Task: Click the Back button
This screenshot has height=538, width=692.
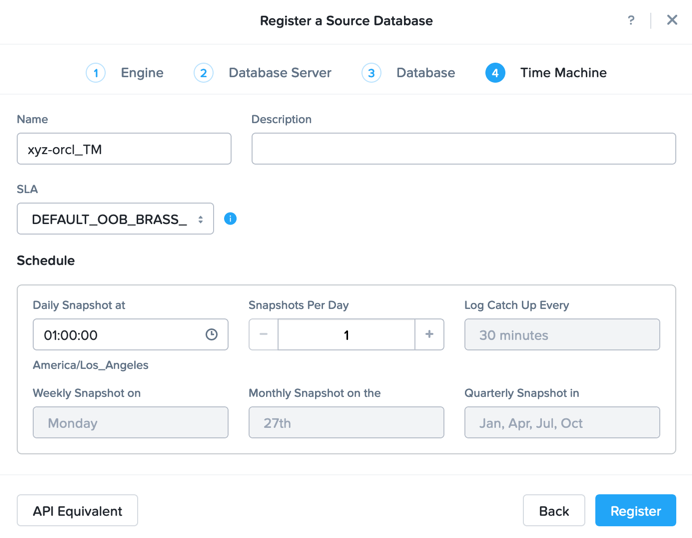Action: (554, 510)
